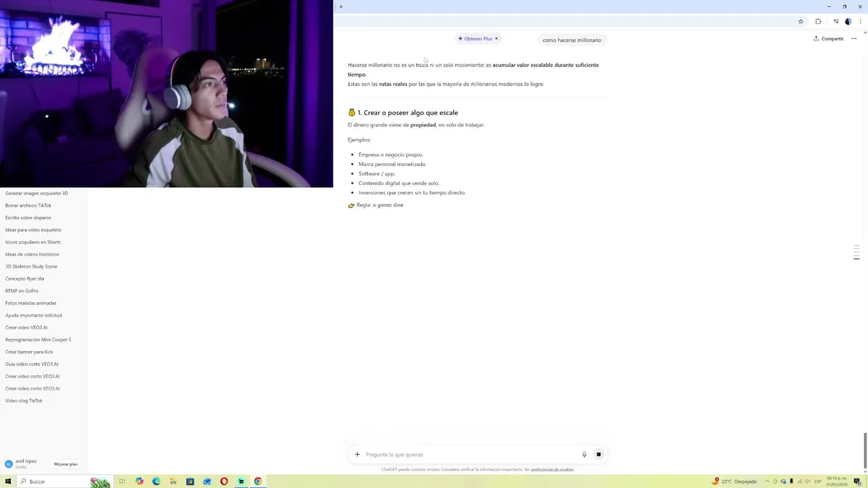The height and width of the screenshot is (488, 868).
Task: Open chat 'Video vlog TikTok'
Action: (24, 401)
